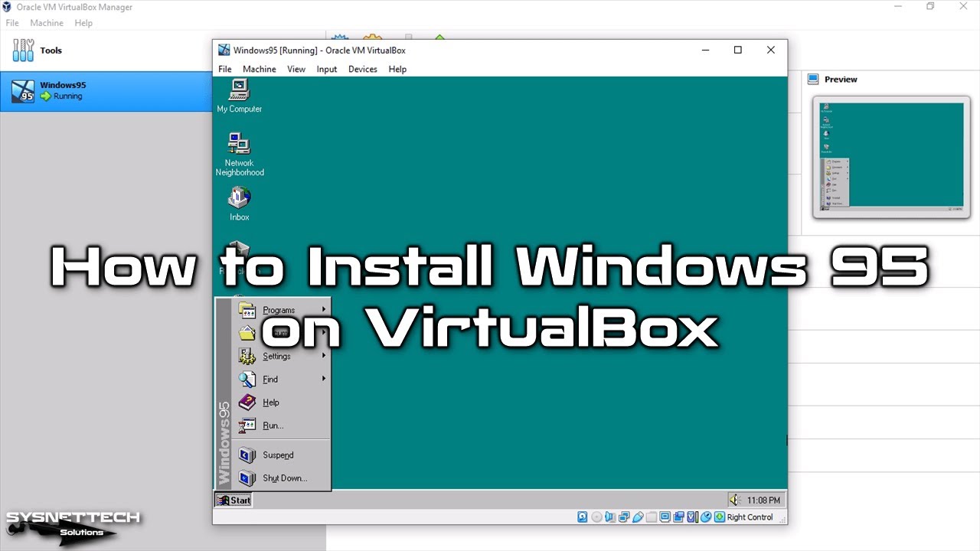Image resolution: width=980 pixels, height=551 pixels.
Task: Click the USB devices status icon
Action: 638,517
